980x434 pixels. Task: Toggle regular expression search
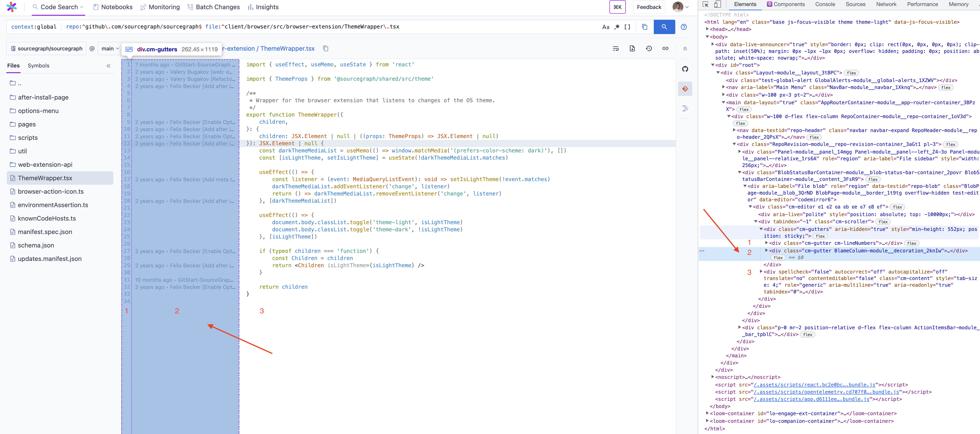click(x=617, y=27)
